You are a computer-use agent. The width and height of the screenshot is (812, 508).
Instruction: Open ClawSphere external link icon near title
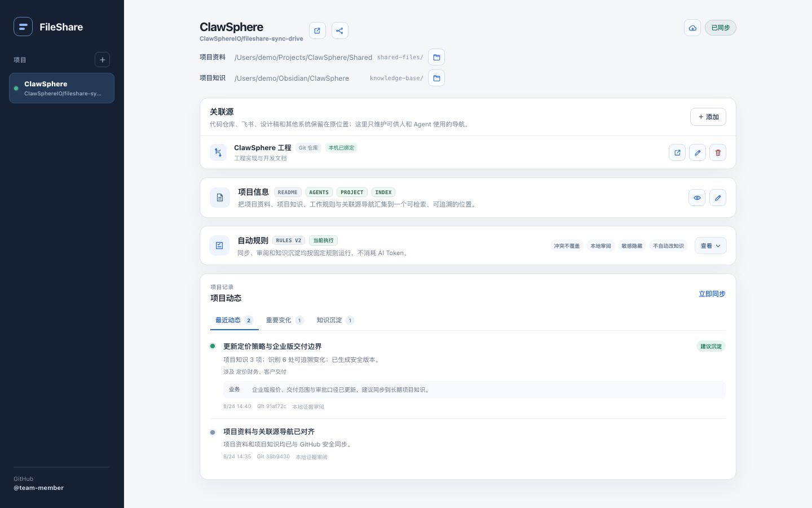pyautogui.click(x=317, y=30)
